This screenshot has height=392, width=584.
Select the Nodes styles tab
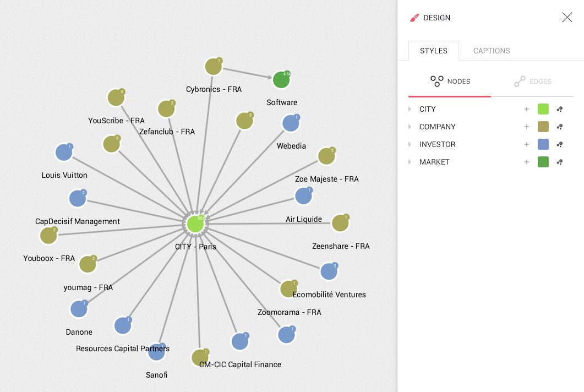coord(450,81)
